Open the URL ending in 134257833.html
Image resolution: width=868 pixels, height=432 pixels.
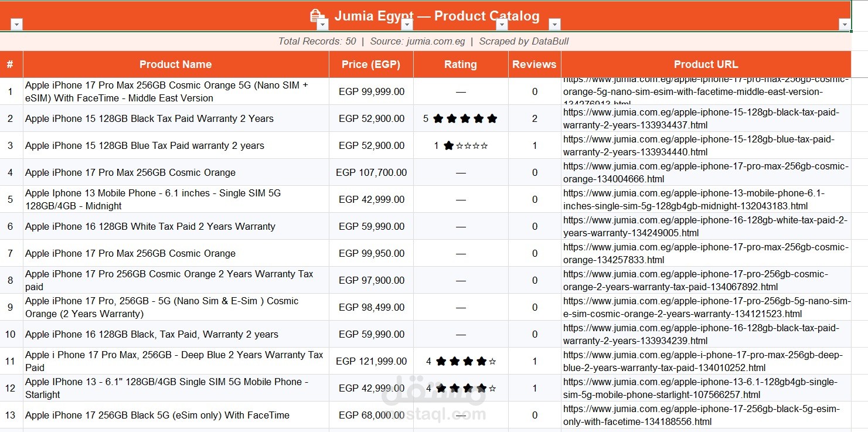pos(706,253)
